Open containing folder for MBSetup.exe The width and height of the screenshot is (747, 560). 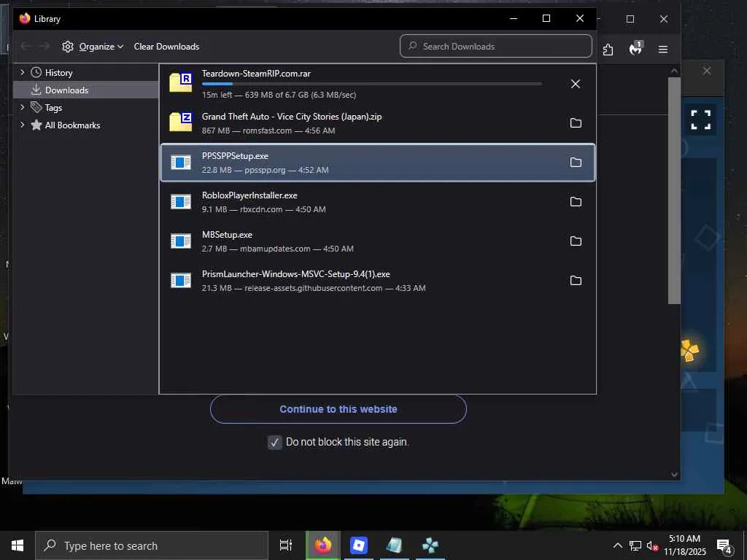tap(576, 241)
